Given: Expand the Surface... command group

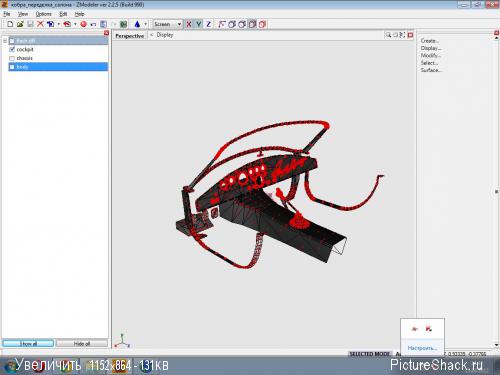Looking at the screenshot, I should (x=431, y=70).
